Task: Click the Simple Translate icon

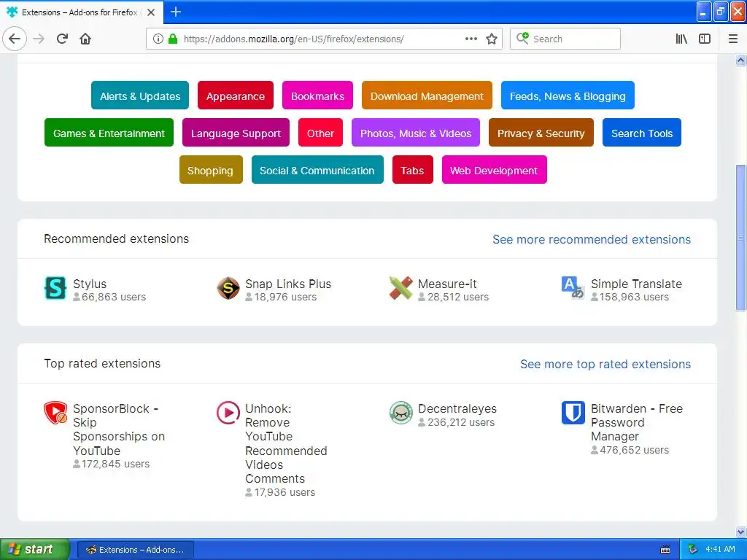Action: tap(573, 288)
